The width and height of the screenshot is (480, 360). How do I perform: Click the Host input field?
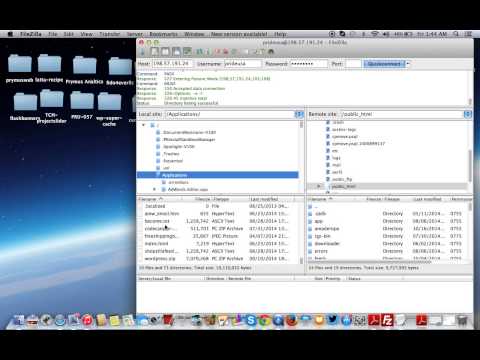pos(172,64)
